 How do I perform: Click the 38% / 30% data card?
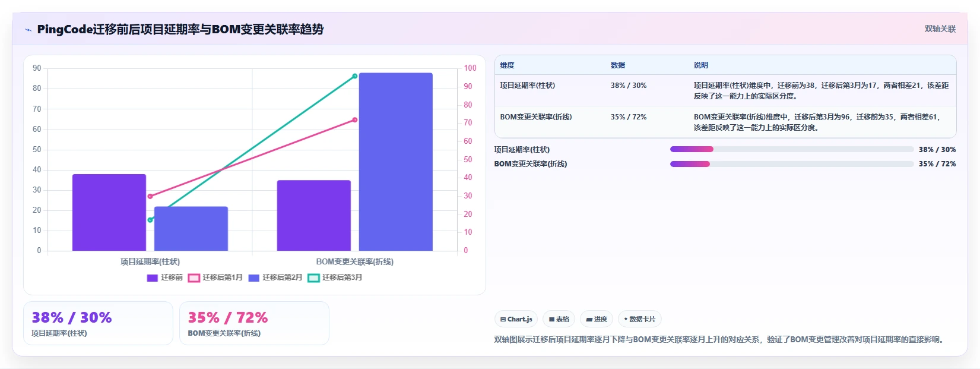[x=98, y=323]
